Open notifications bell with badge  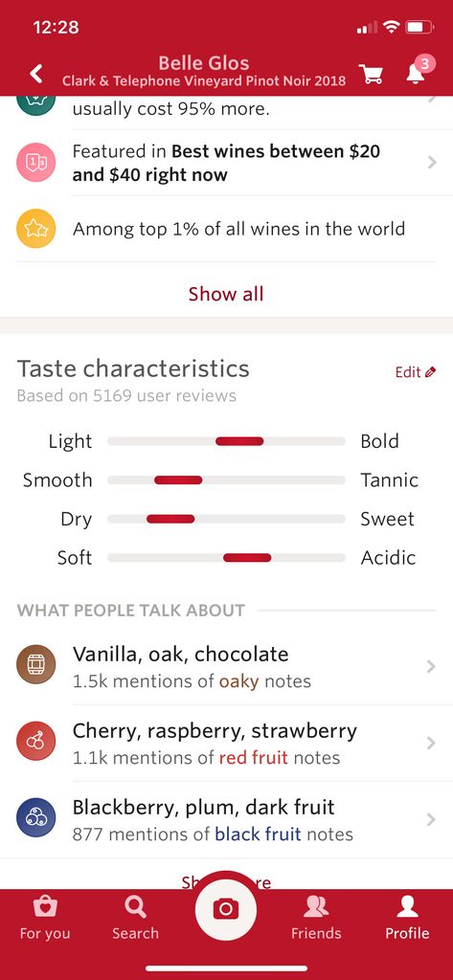click(416, 73)
